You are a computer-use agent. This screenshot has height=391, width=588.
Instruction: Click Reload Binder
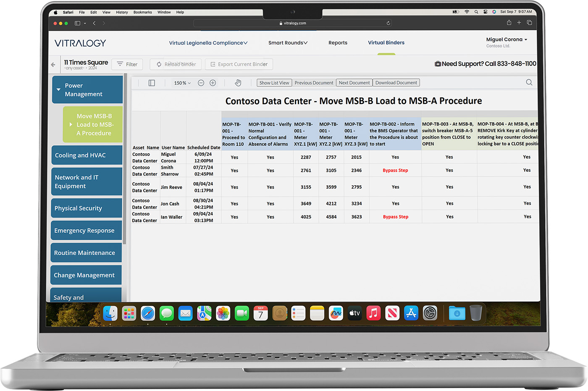click(x=176, y=64)
